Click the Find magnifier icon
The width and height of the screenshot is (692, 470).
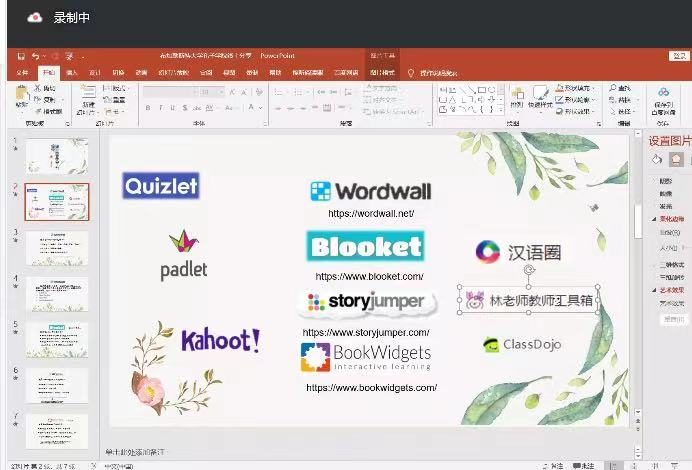(x=613, y=88)
